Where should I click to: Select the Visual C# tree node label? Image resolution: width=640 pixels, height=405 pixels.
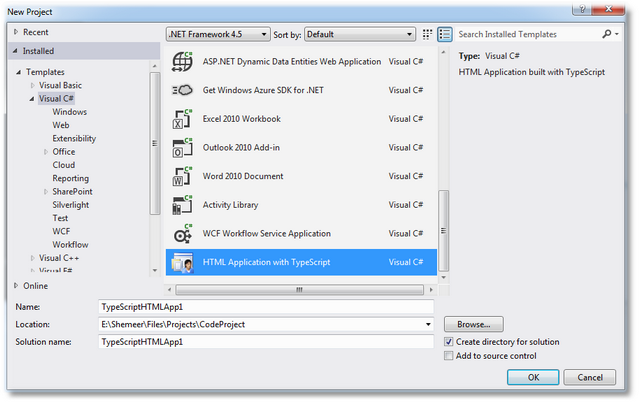click(x=56, y=98)
